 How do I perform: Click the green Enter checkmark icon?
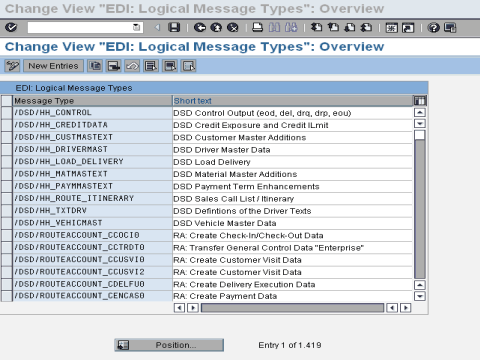point(11,27)
